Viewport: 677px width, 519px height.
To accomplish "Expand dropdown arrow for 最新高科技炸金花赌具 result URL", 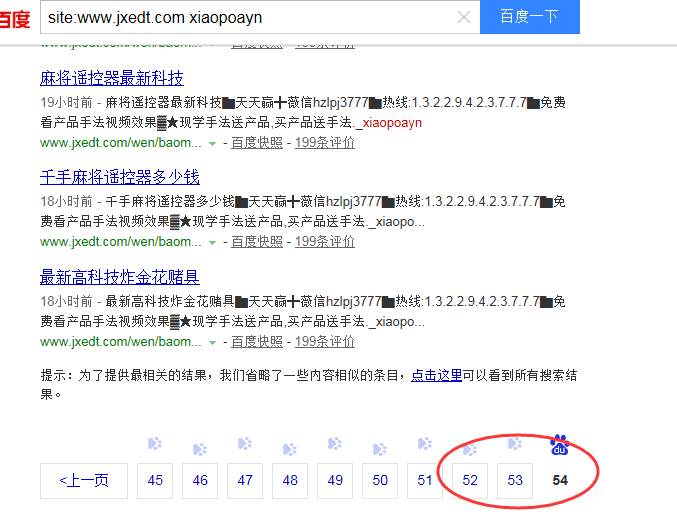I will tap(212, 343).
